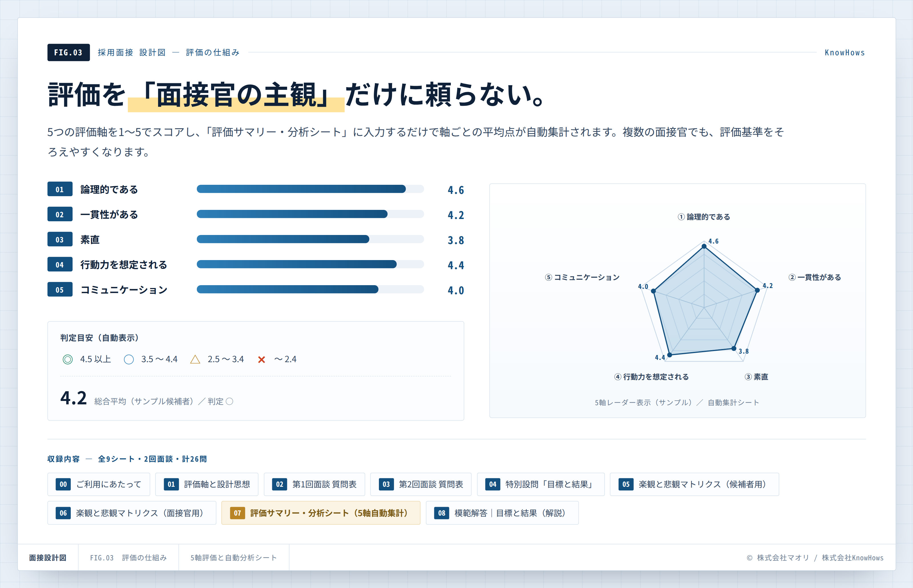Viewport: 913px width, 588px height.
Task: Click the FIG.03 badge in the header
Action: pos(68,52)
